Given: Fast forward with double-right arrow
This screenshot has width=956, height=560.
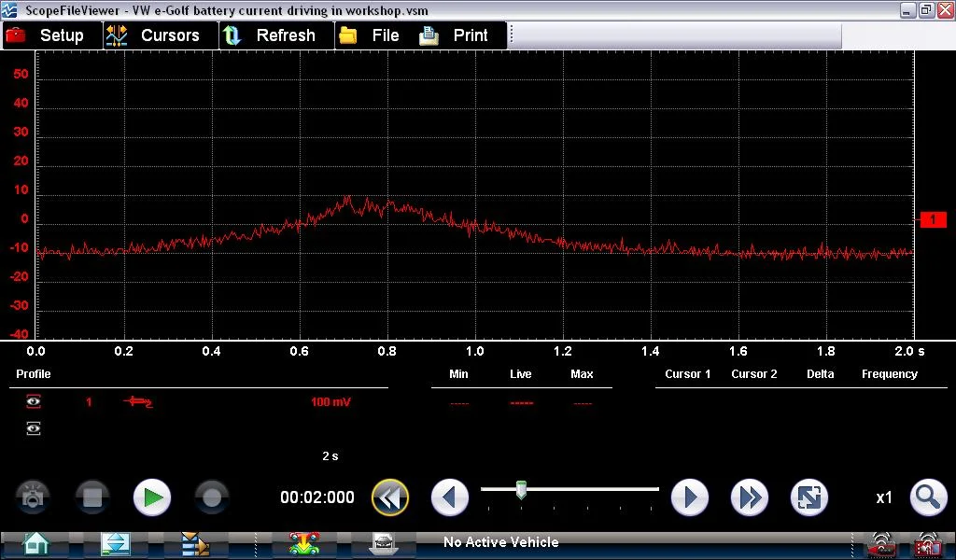Looking at the screenshot, I should (750, 497).
